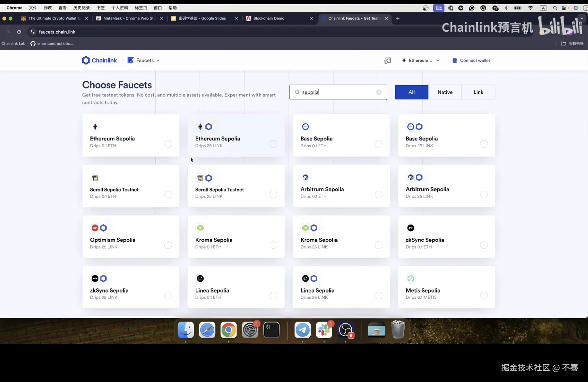The width and height of the screenshot is (588, 382).
Task: Switch to the Google Slides tab
Action: coord(202,18)
